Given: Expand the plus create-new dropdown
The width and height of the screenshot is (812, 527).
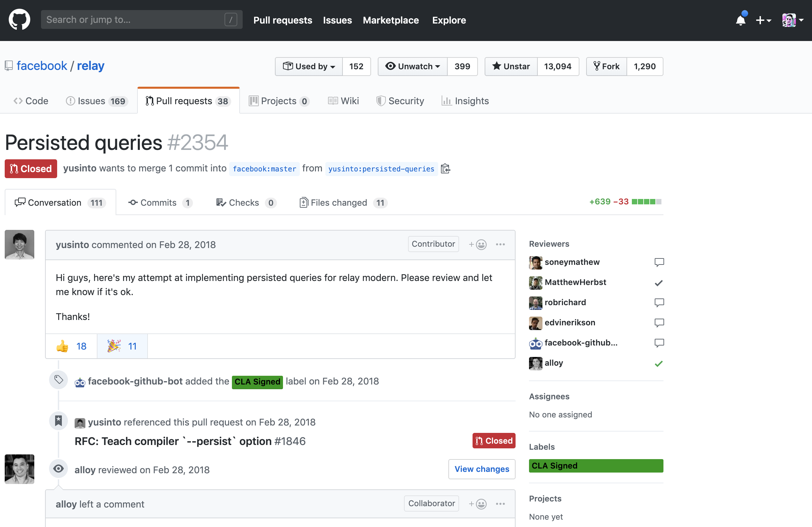Looking at the screenshot, I should (x=763, y=21).
